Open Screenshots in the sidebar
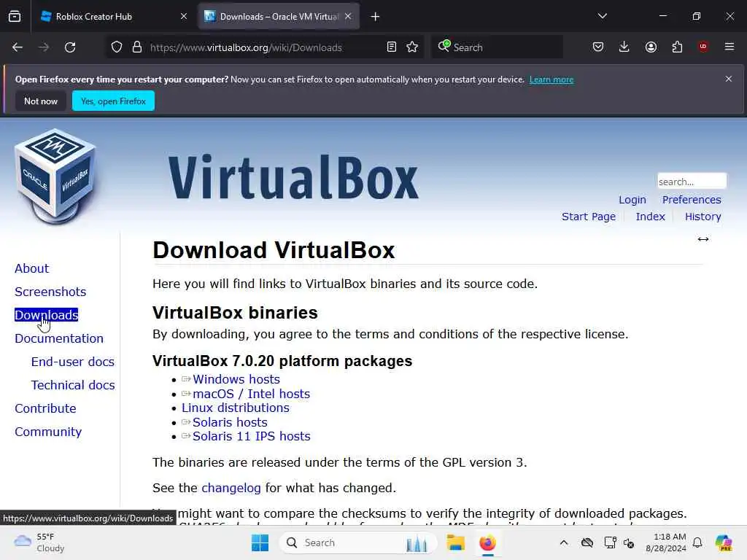Screen dimensions: 747x560 [x=50, y=292]
